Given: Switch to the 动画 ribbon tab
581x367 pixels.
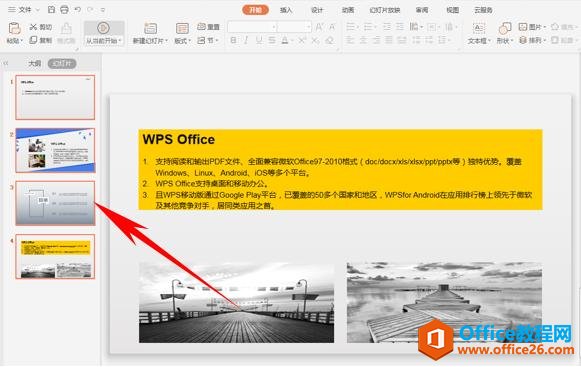Looking at the screenshot, I should coord(348,10).
